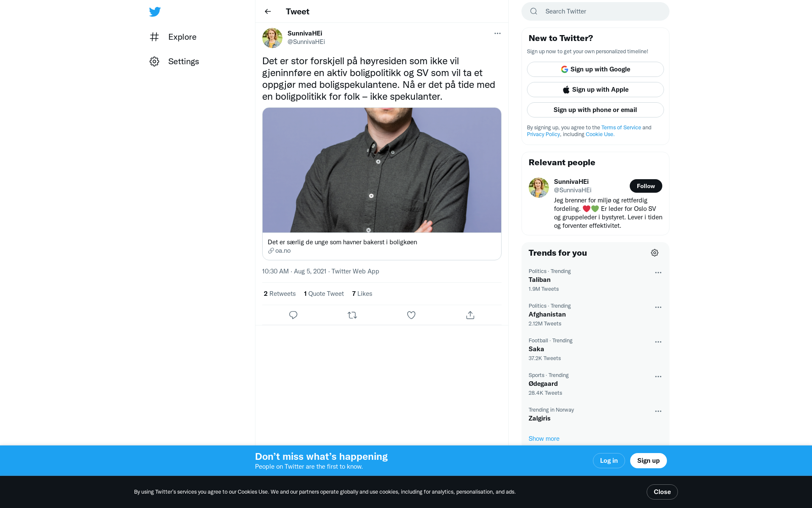812x508 pixels.
Task: Open Trends settings gear icon
Action: click(654, 253)
